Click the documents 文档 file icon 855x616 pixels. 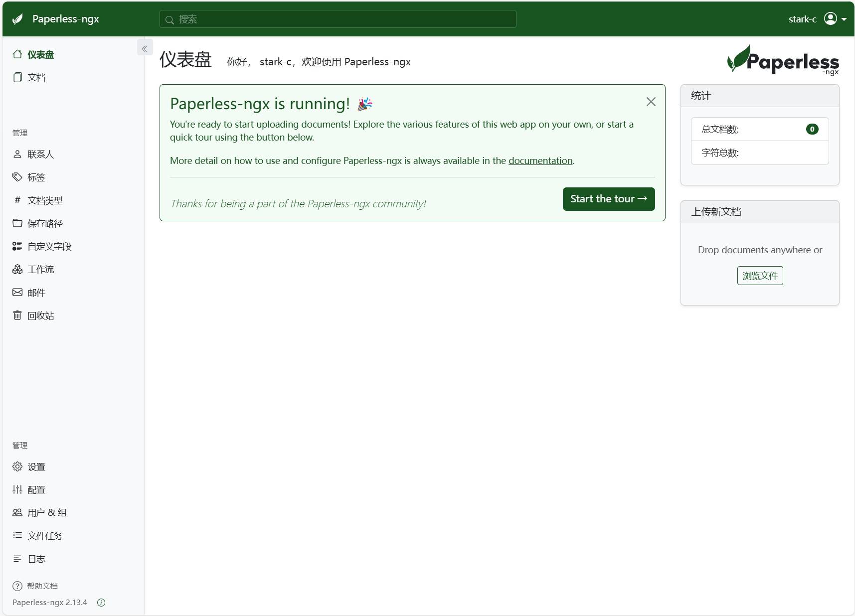tap(17, 77)
